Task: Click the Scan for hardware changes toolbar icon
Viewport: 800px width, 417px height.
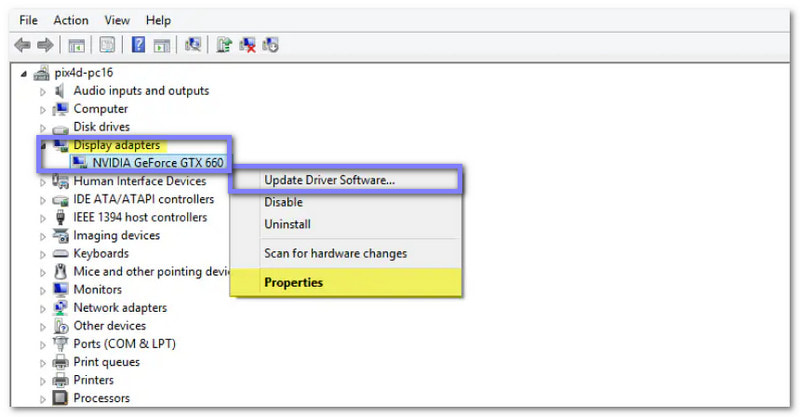Action: pos(193,44)
